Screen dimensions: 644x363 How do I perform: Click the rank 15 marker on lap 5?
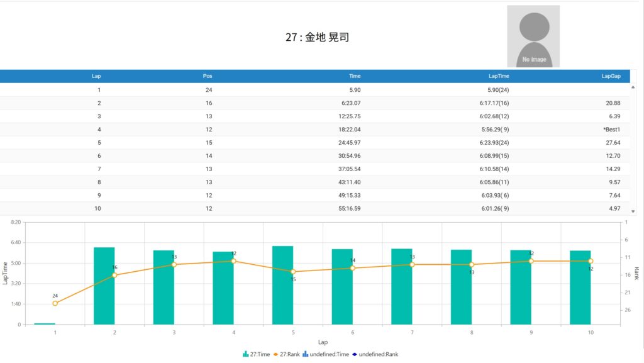click(x=293, y=272)
